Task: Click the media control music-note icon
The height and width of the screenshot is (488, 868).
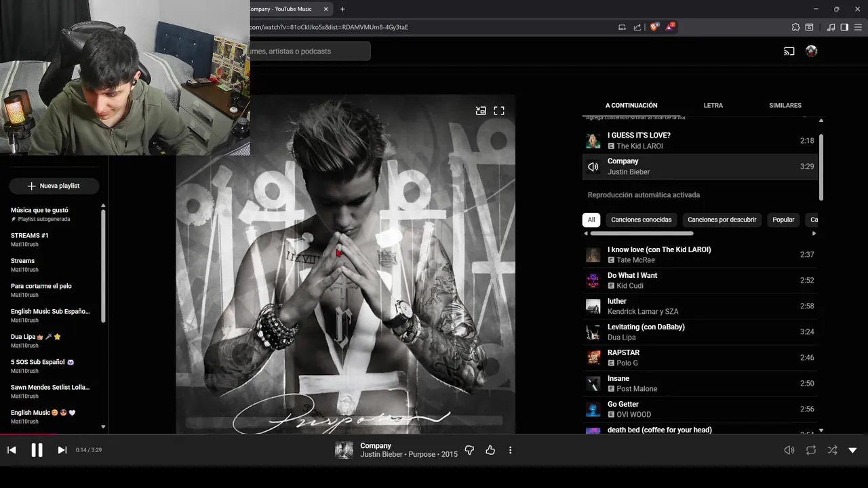Action: pos(831,27)
